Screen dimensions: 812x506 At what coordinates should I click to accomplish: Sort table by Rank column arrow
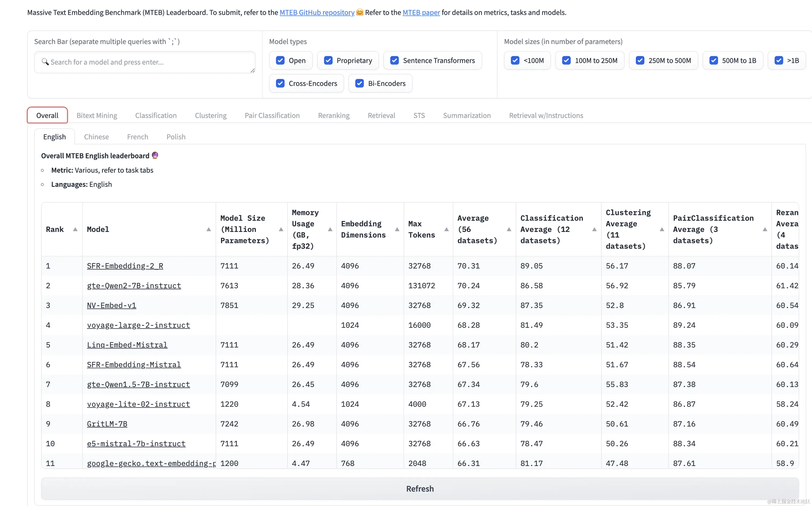pos(75,229)
